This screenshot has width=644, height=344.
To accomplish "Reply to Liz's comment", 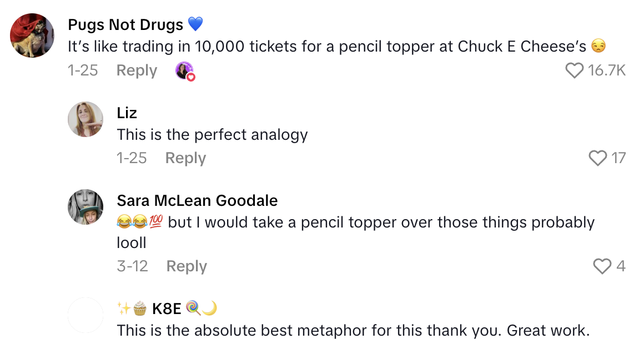I will point(185,158).
